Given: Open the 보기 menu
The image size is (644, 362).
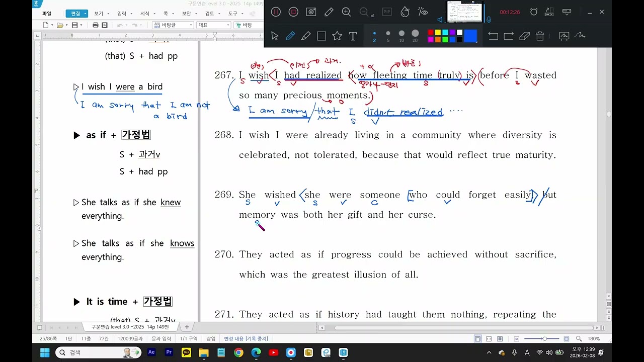Looking at the screenshot, I should 99,14.
